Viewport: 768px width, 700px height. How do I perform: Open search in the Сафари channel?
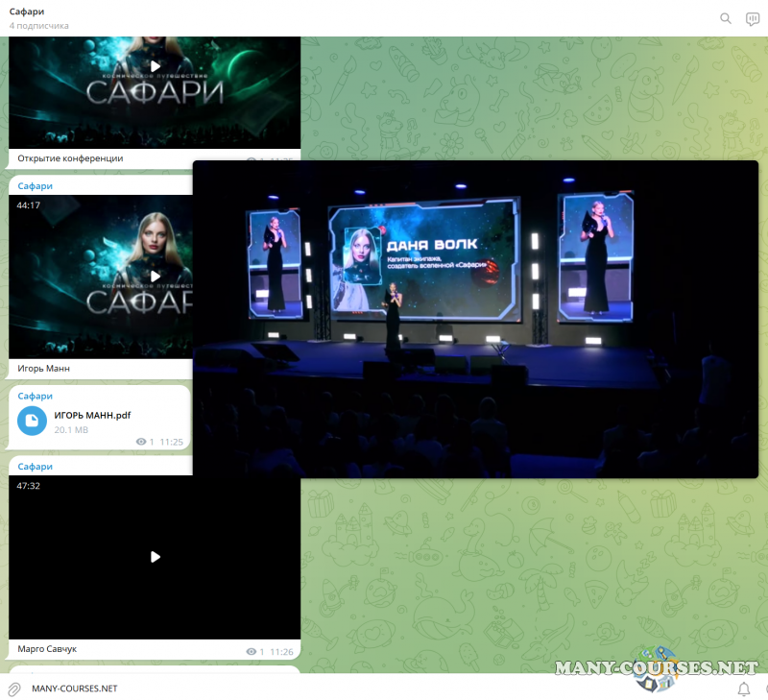coord(725,18)
